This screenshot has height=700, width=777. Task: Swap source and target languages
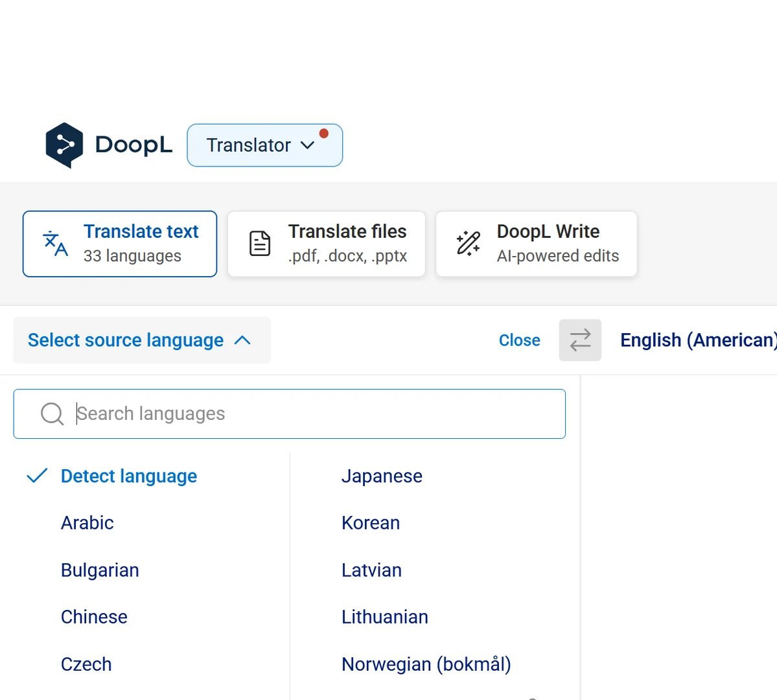(x=580, y=340)
